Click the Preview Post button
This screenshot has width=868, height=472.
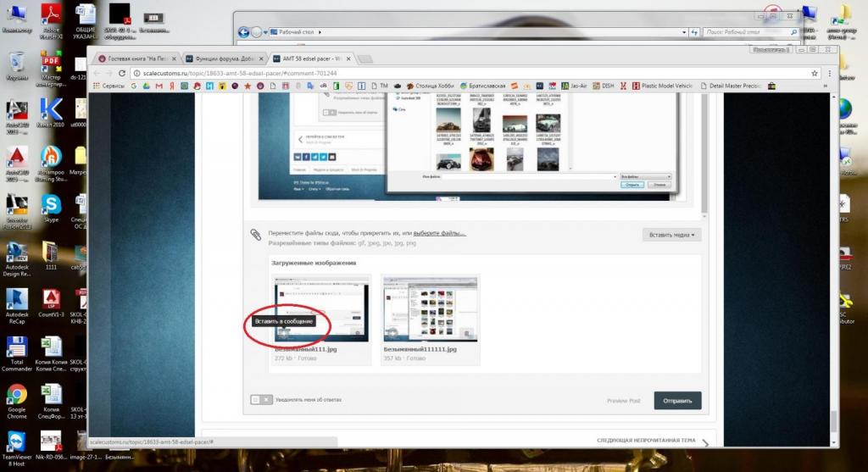coord(624,401)
